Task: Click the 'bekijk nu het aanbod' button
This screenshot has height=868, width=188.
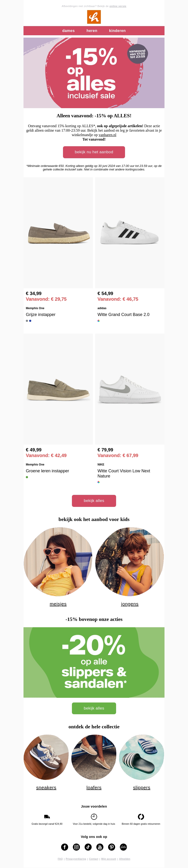Action: tap(94, 152)
